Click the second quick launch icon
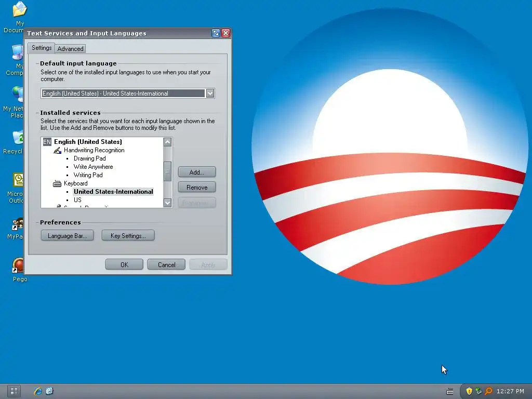 point(50,391)
